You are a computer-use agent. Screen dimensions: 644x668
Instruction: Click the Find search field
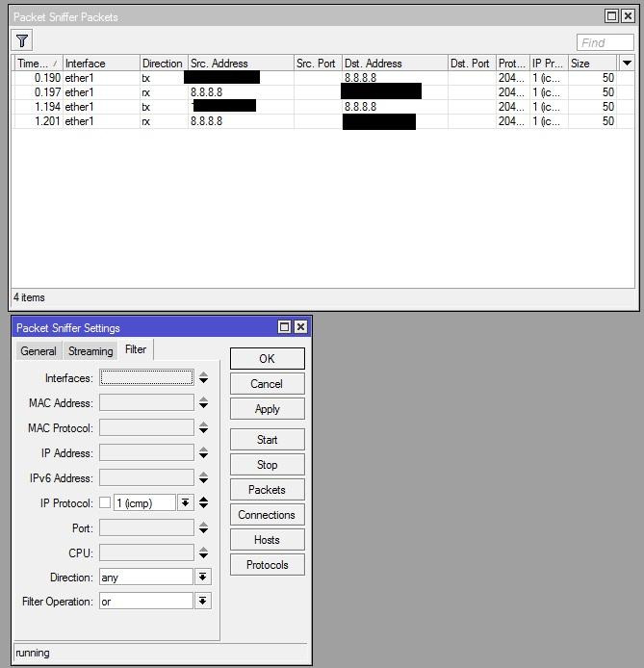[605, 42]
